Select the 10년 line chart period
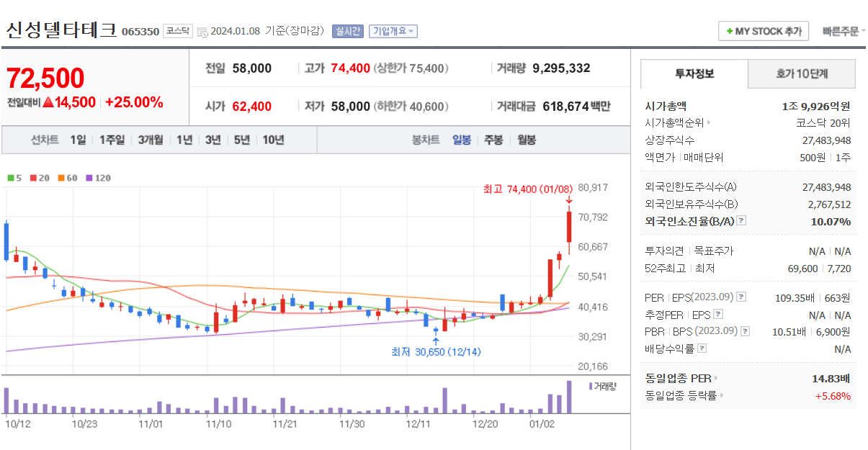The image size is (868, 450). [x=273, y=140]
